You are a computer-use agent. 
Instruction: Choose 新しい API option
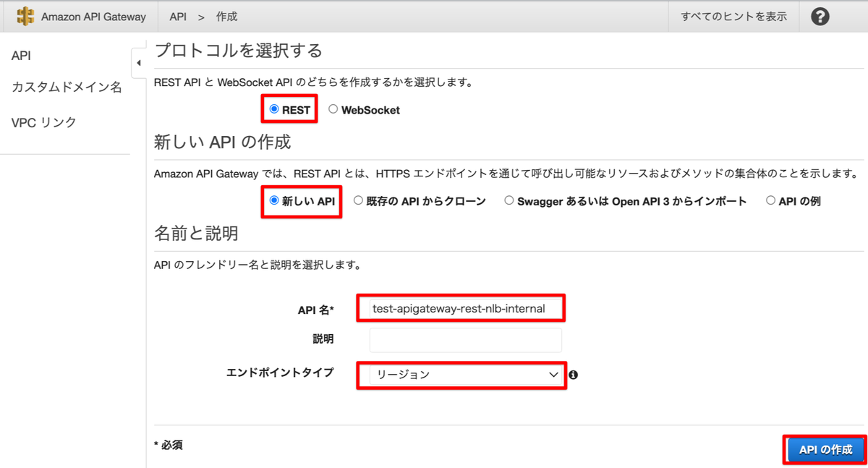pos(273,201)
